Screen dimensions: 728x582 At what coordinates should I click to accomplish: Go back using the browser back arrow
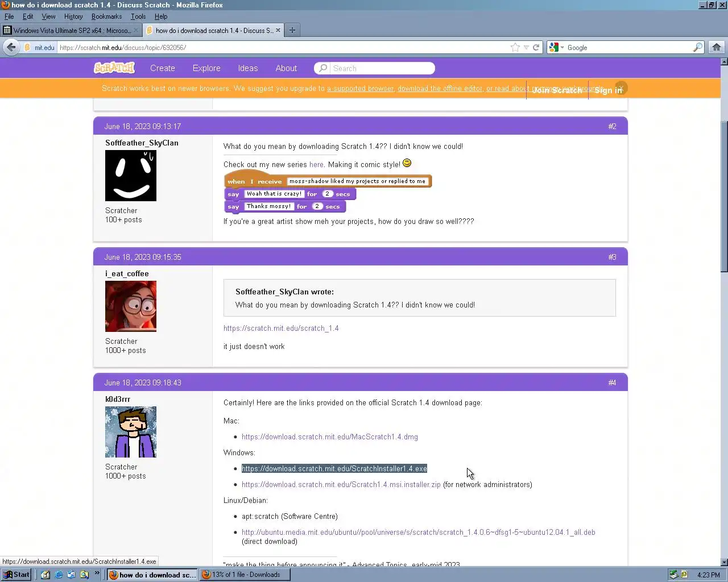11,47
